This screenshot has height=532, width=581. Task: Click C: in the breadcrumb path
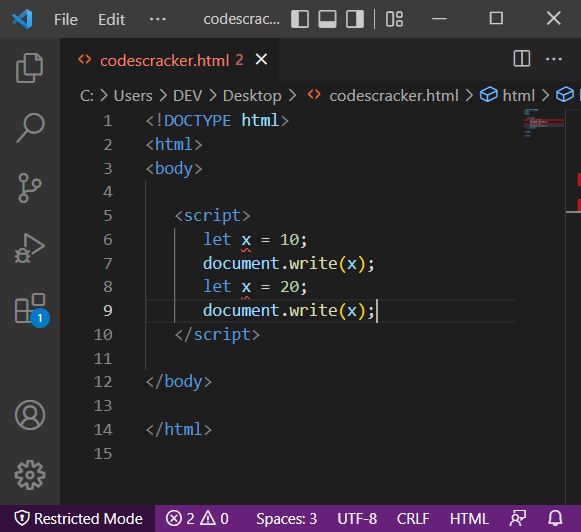87,96
